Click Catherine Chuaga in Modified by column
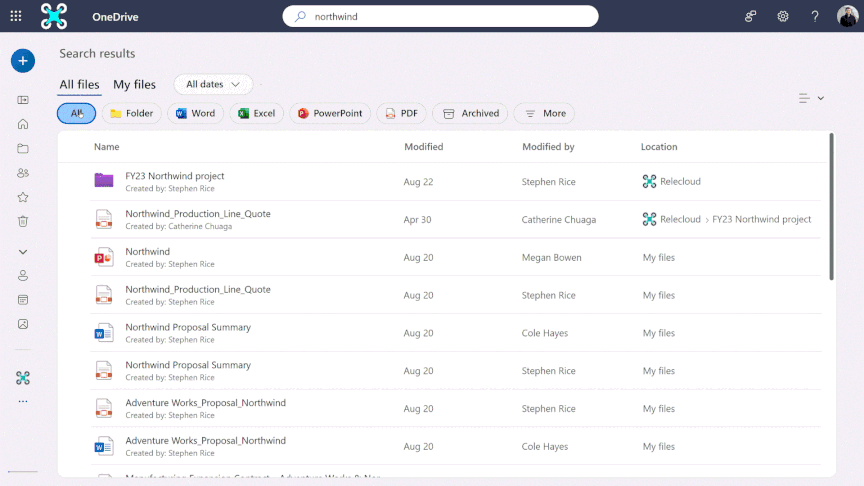The width and height of the screenshot is (864, 486). pos(559,219)
